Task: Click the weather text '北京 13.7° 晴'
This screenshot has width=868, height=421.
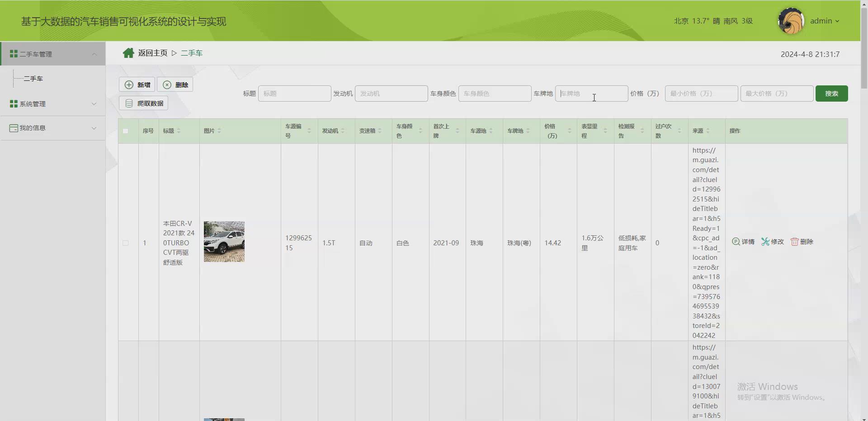Action: [697, 21]
